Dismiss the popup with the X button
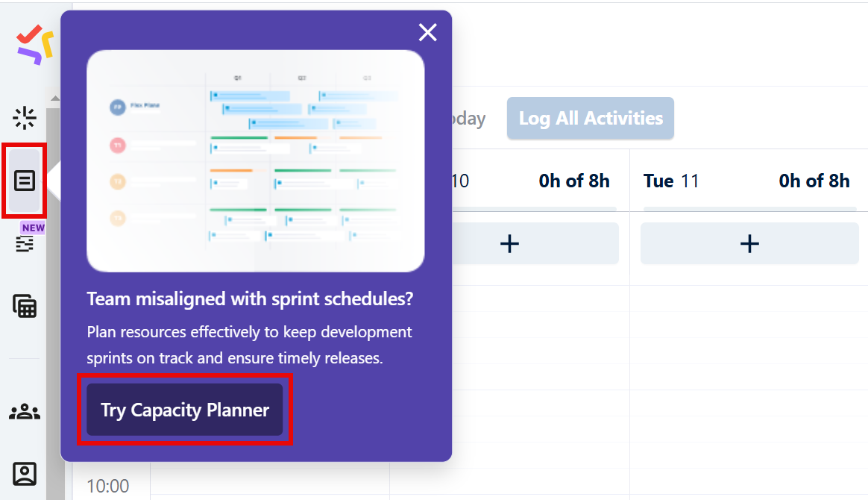Viewport: 868px width, 500px height. click(x=427, y=32)
